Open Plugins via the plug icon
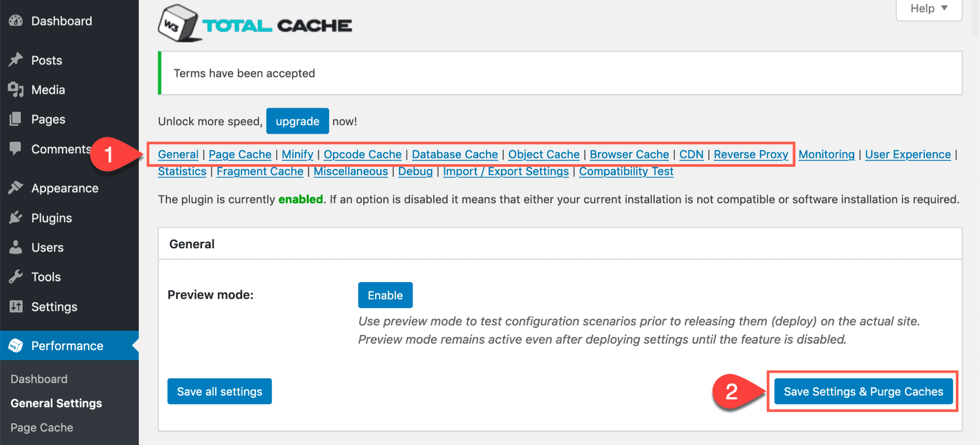 (16, 217)
